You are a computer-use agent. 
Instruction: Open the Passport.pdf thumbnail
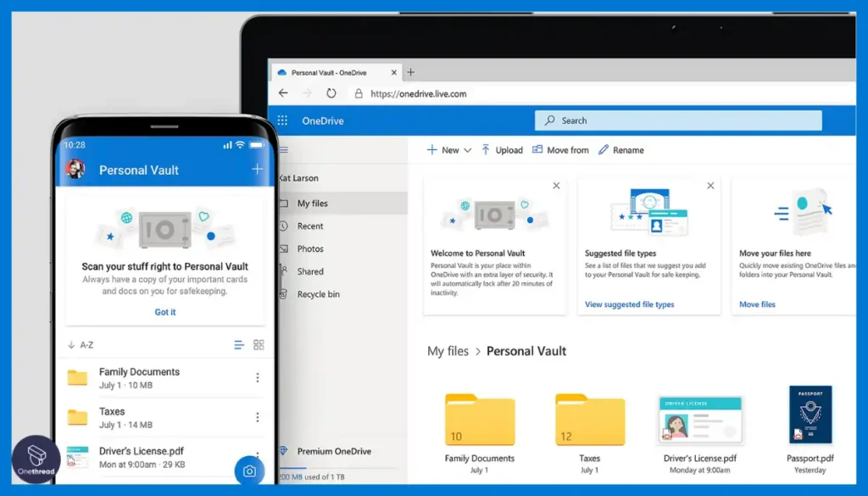[810, 415]
